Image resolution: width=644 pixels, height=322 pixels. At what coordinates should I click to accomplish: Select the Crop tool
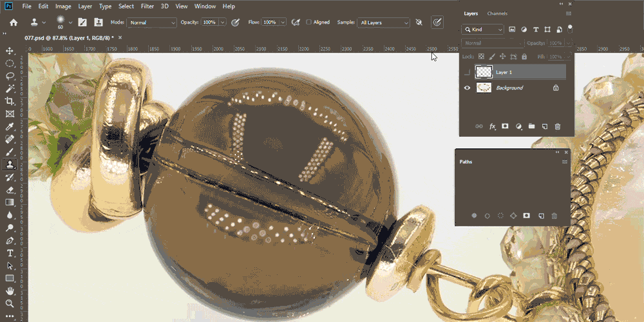tap(10, 102)
